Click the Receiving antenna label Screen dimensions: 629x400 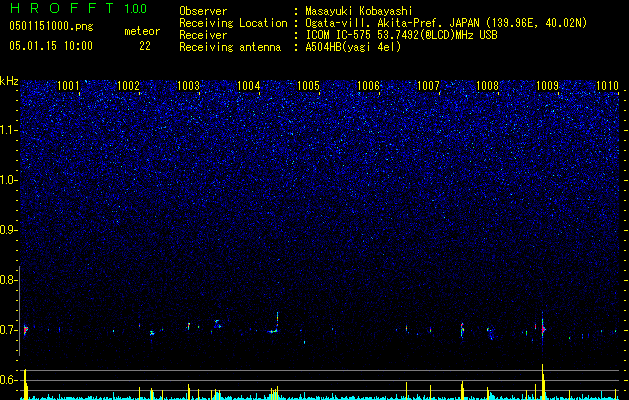230,47
